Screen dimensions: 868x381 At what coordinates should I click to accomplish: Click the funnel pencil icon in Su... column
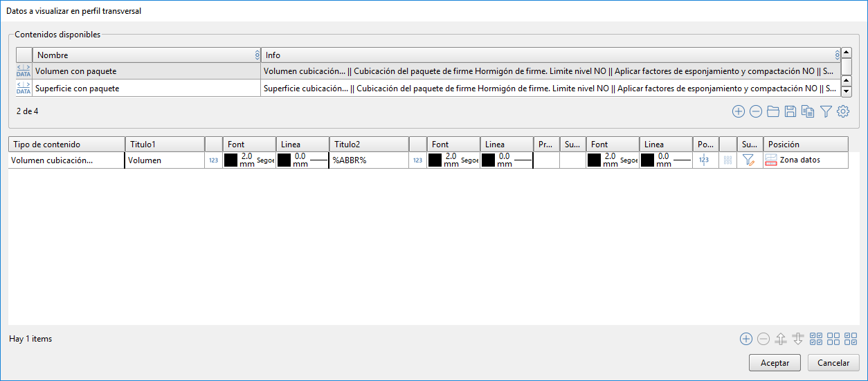pos(748,160)
